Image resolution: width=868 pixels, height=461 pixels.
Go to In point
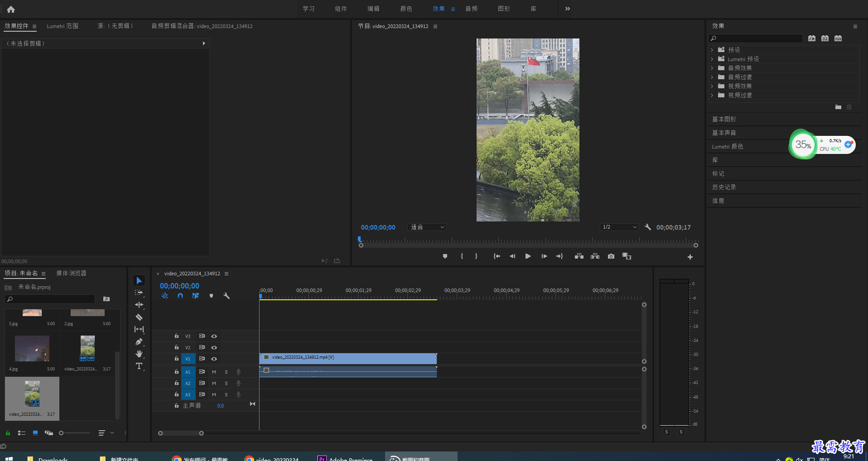click(497, 256)
